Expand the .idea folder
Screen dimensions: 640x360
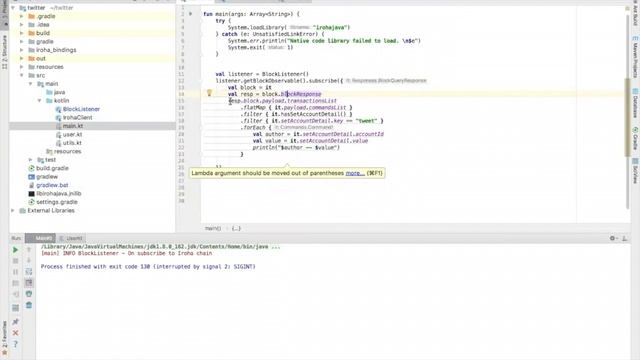(22, 25)
